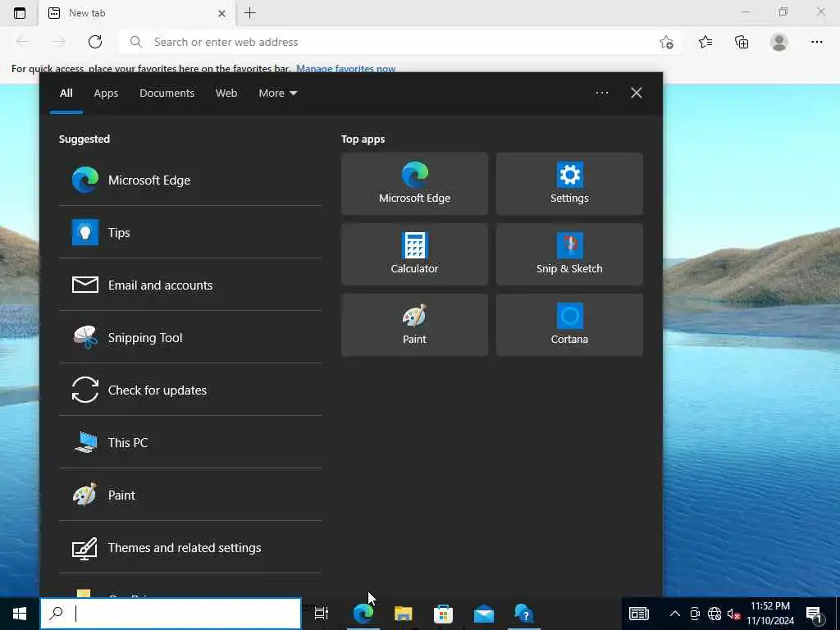Open Themes and related settings
This screenshot has height=630, width=840.
[x=190, y=547]
